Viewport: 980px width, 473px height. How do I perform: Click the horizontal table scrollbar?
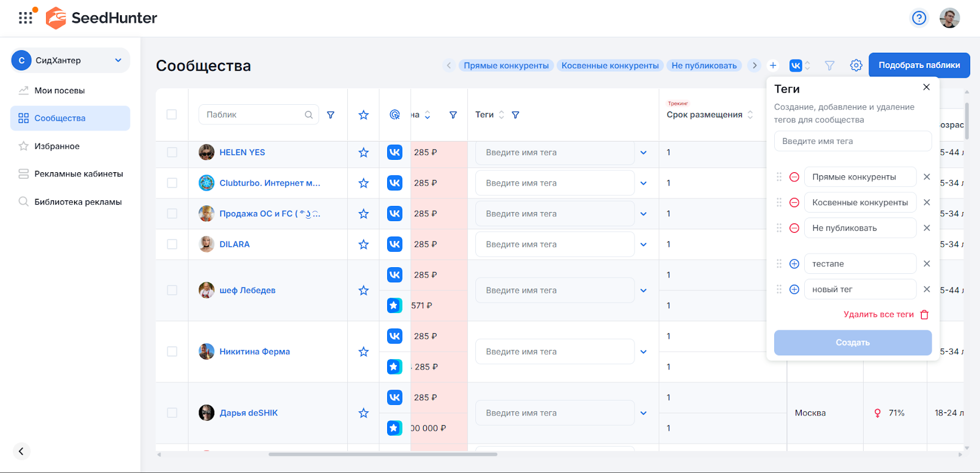(x=383, y=455)
